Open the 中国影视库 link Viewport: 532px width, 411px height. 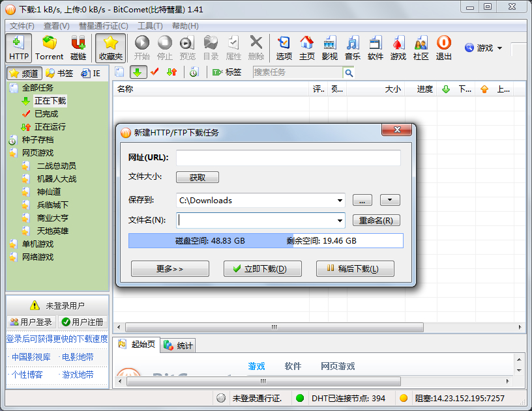click(x=31, y=357)
